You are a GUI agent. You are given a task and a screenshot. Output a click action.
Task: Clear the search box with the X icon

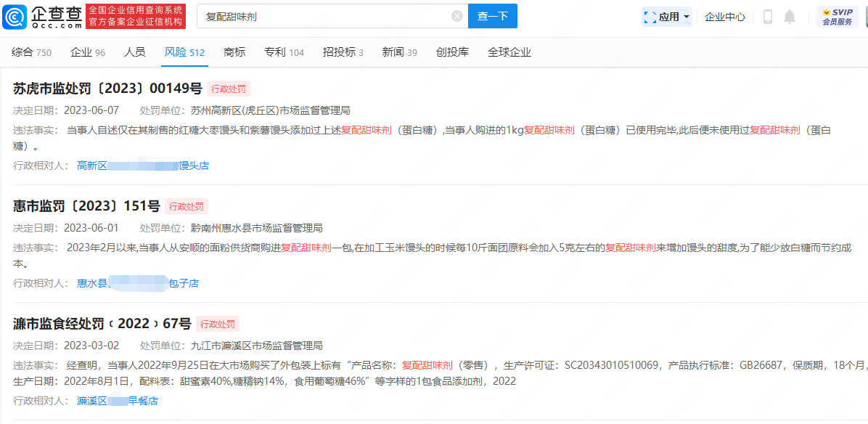coord(457,16)
